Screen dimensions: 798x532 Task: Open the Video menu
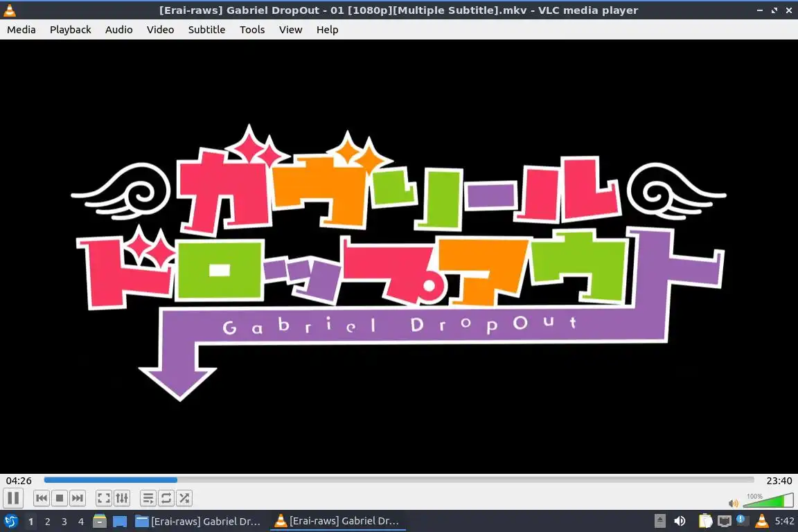pos(160,30)
